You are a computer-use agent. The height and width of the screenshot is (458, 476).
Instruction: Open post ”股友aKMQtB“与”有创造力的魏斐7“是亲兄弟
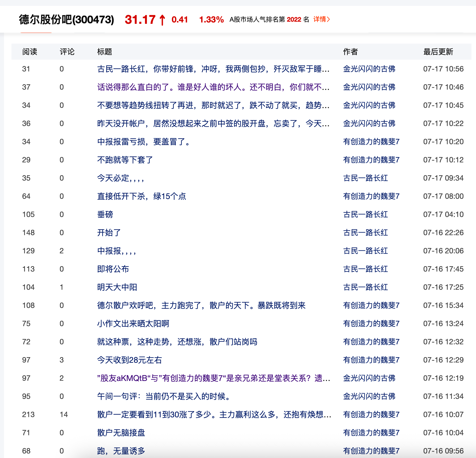(x=214, y=378)
